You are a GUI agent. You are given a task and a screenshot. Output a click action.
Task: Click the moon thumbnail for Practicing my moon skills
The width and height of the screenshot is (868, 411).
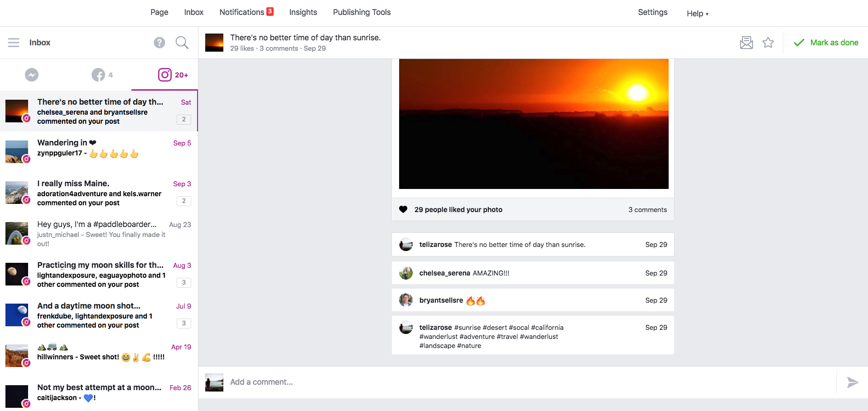click(x=17, y=274)
